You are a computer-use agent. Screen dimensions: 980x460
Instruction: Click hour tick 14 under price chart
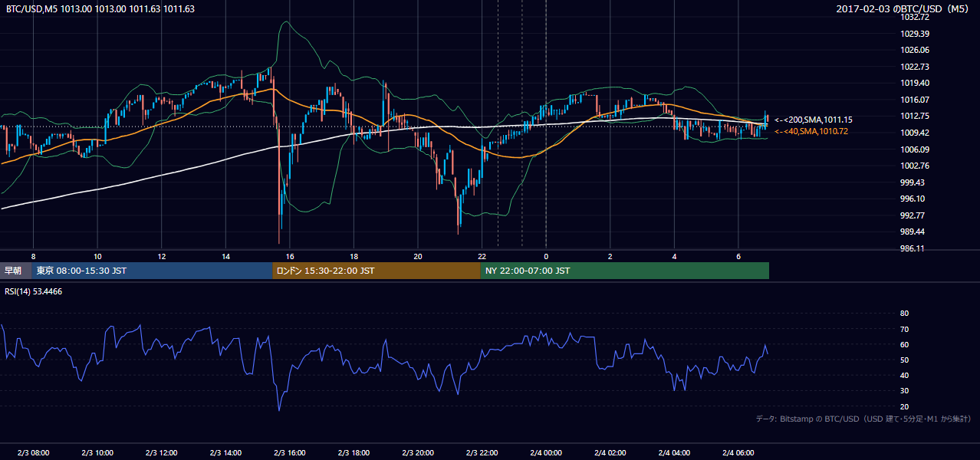[225, 256]
